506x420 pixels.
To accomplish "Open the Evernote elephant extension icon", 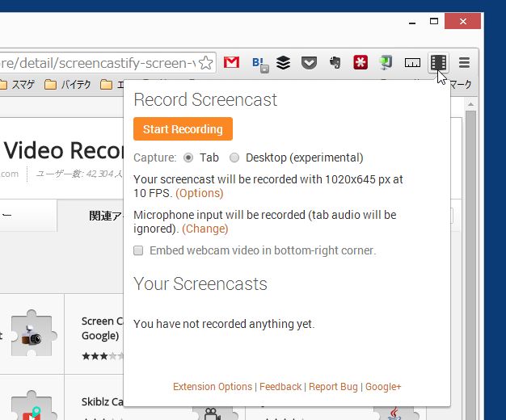I will (x=335, y=62).
